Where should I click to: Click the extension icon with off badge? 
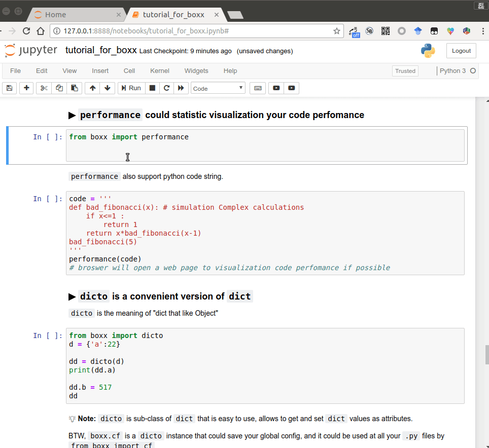354,31
